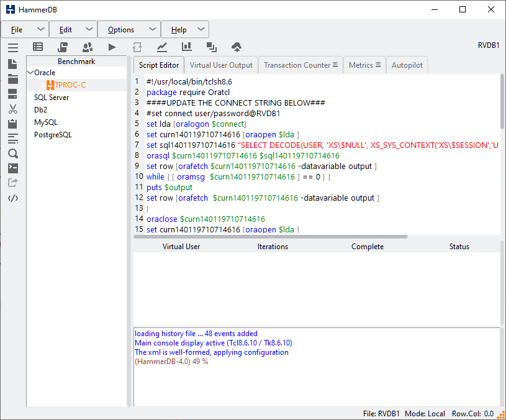Click the Status column header
506x420 pixels.
tap(459, 247)
